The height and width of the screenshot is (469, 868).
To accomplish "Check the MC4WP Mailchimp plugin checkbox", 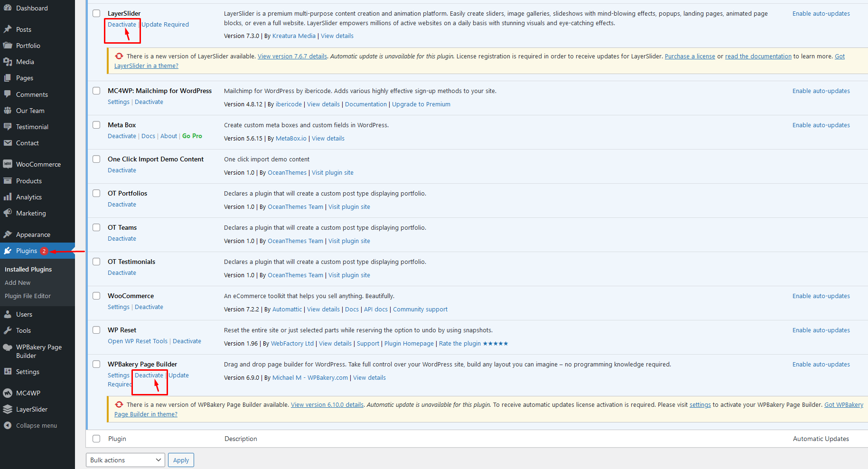I will click(96, 91).
